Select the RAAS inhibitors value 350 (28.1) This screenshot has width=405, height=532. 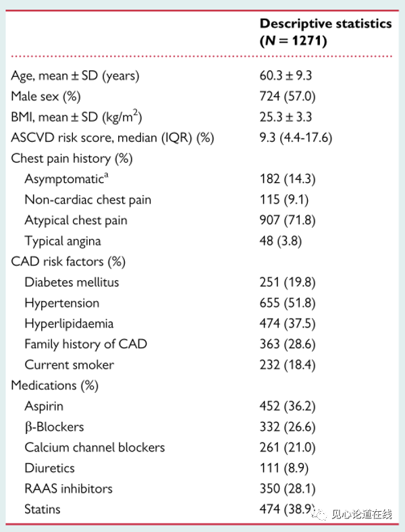pyautogui.click(x=288, y=488)
